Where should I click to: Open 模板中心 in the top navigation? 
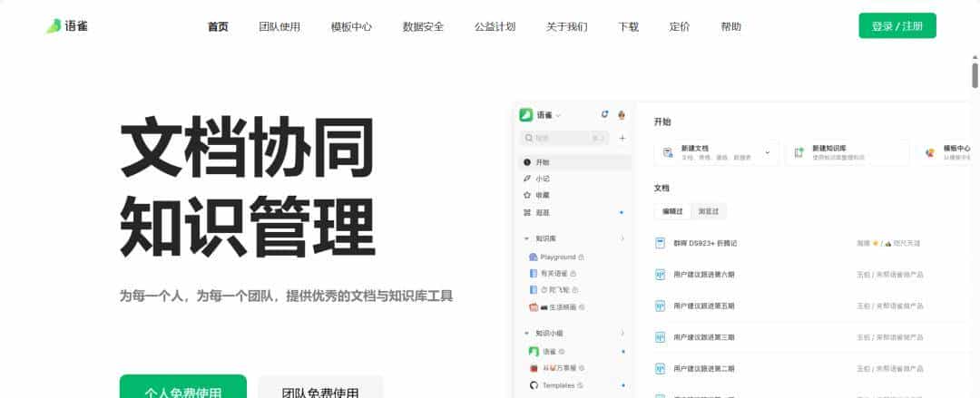click(x=351, y=26)
